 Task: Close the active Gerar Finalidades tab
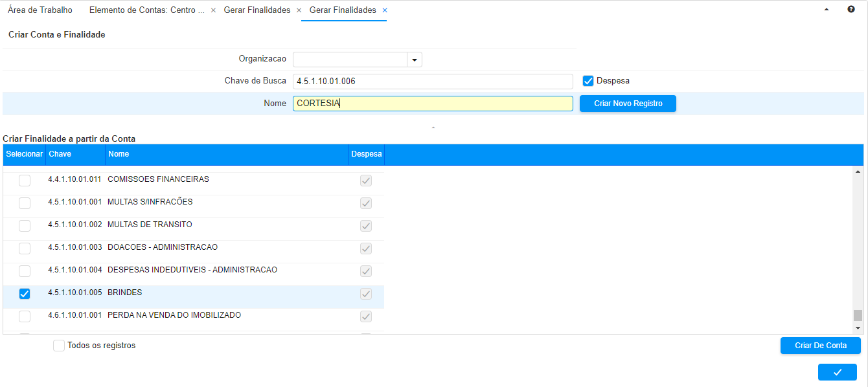pyautogui.click(x=384, y=10)
